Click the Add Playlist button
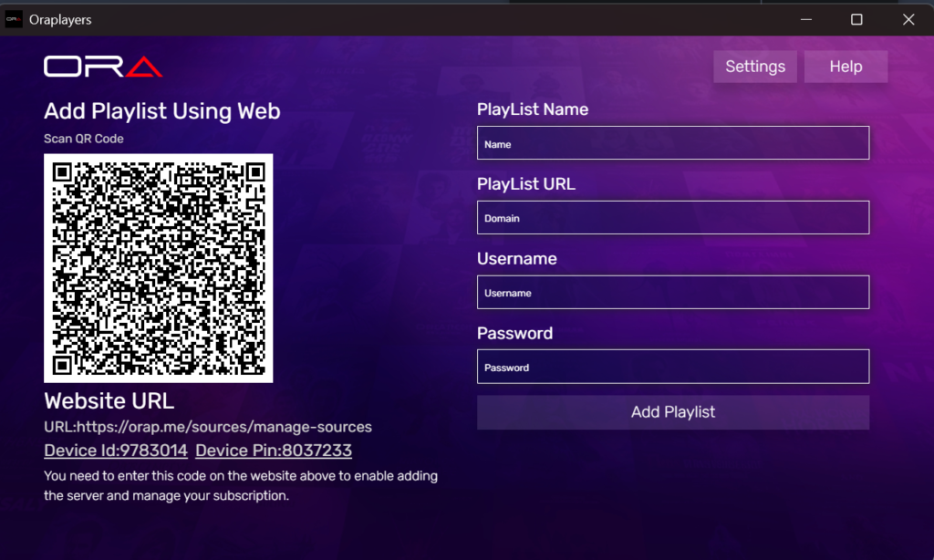The height and width of the screenshot is (560, 934). coord(672,412)
